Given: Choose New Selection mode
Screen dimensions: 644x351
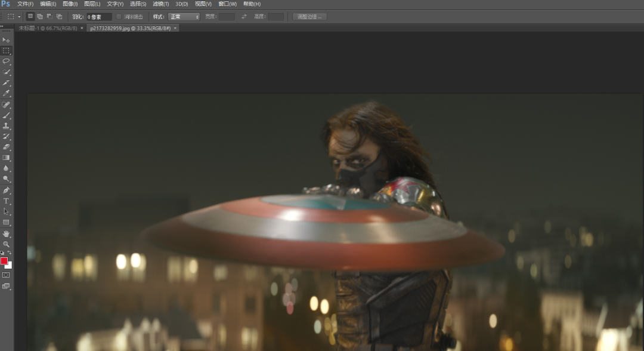Looking at the screenshot, I should click(x=30, y=17).
